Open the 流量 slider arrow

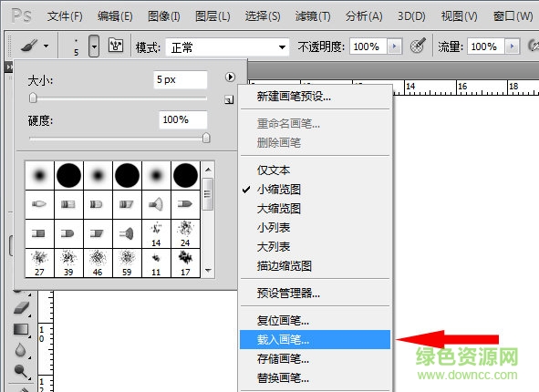tap(512, 46)
